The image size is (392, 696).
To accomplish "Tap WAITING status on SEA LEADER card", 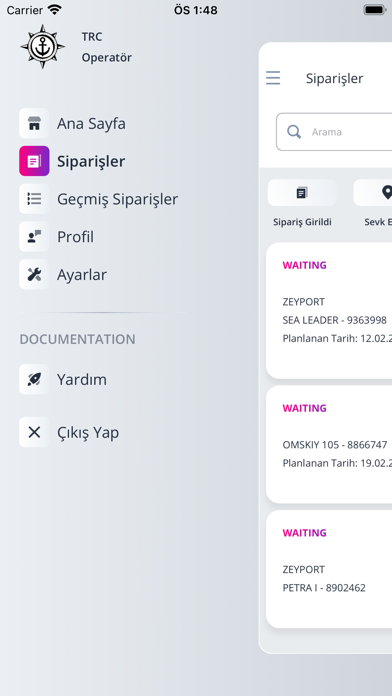I will [x=305, y=265].
